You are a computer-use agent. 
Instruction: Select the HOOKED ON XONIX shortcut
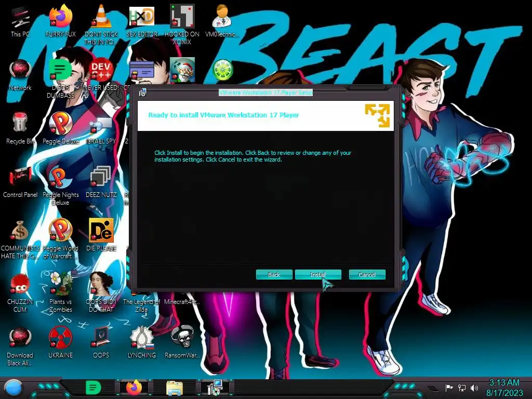tap(182, 24)
